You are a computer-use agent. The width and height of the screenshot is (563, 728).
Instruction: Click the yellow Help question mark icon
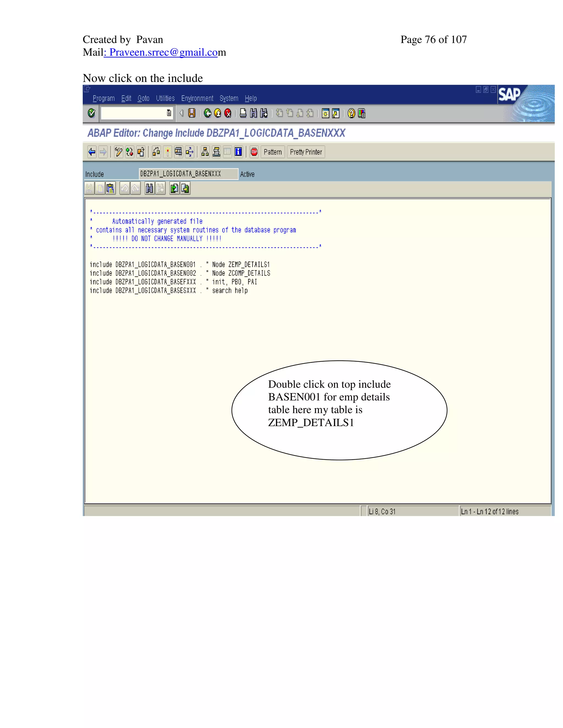[351, 114]
